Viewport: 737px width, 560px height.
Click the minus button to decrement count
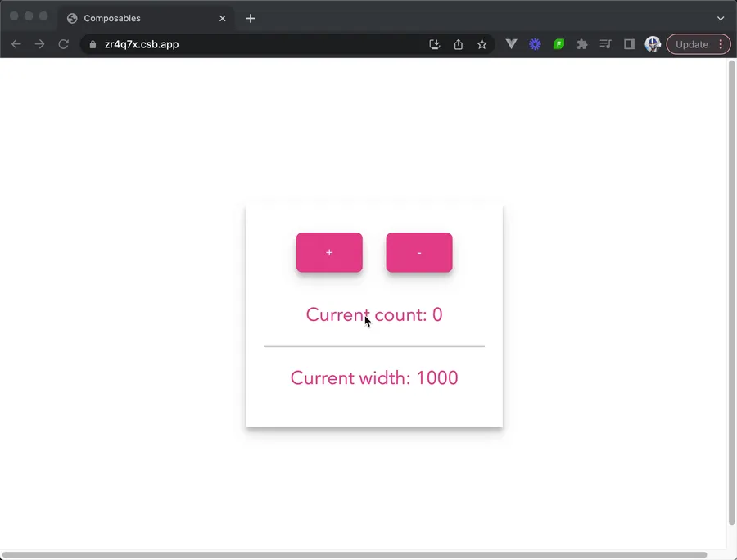419,252
